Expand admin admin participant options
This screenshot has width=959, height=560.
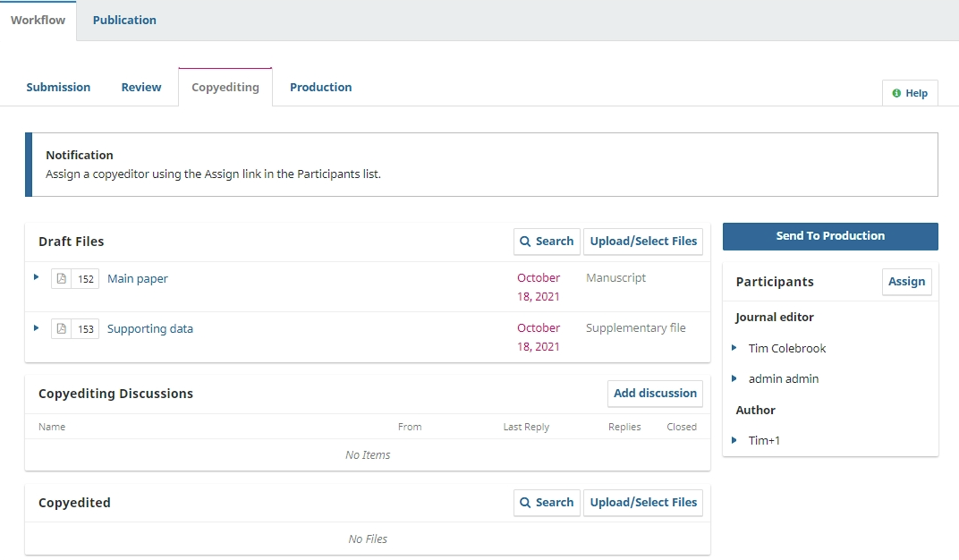click(734, 378)
